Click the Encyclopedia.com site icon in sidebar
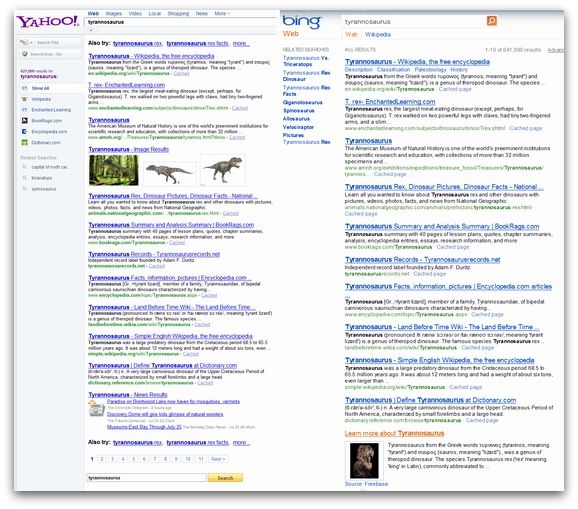 coord(25,132)
